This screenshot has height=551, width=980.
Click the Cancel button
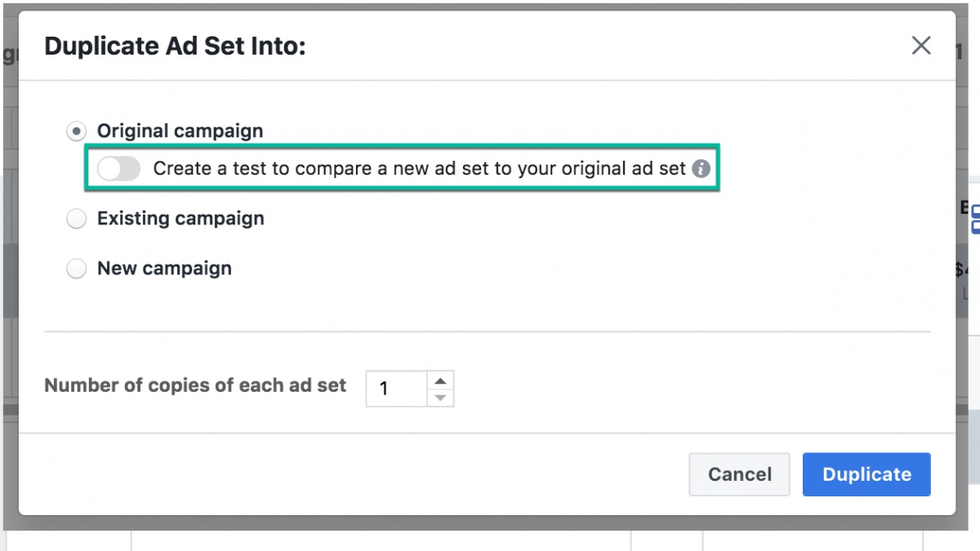coord(740,474)
